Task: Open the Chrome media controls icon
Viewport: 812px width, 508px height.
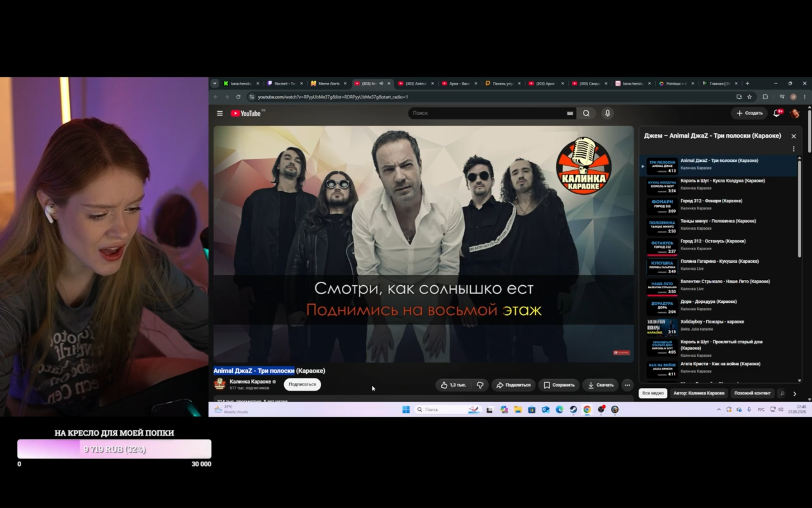Action: click(x=782, y=97)
